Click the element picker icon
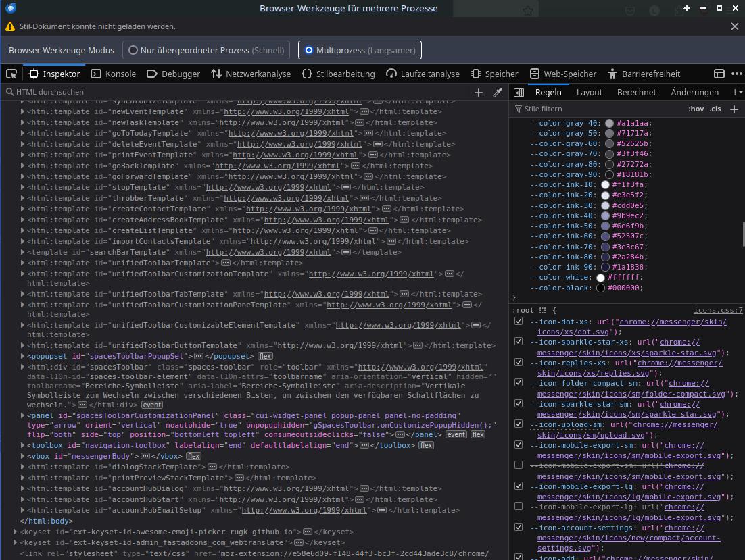 coord(11,74)
